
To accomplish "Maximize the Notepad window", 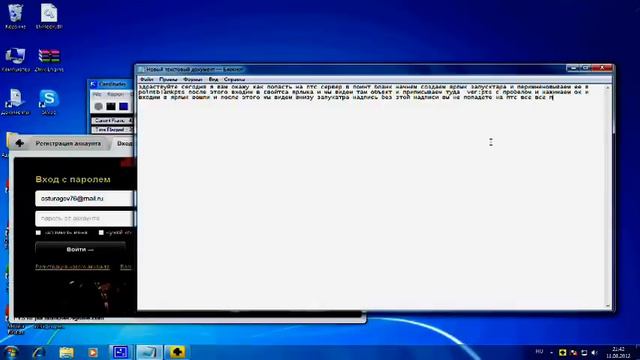I will click(x=586, y=68).
